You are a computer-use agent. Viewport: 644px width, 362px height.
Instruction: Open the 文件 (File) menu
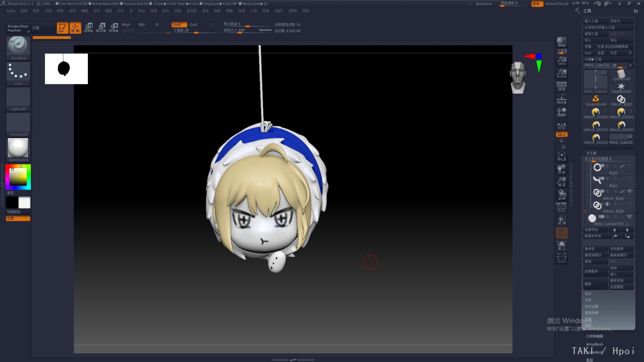96,11
